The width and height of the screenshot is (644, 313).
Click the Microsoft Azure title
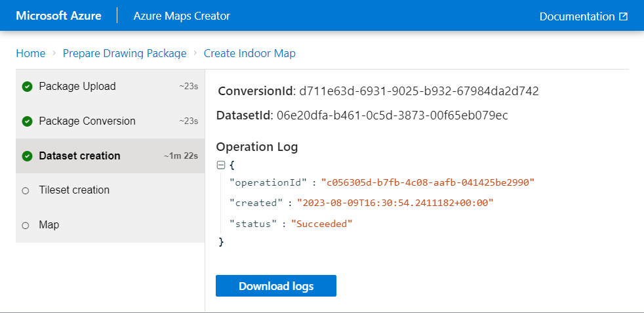pyautogui.click(x=59, y=16)
